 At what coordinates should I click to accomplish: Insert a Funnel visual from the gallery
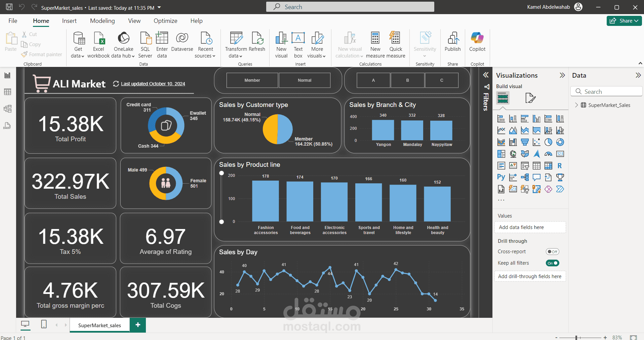(x=525, y=142)
